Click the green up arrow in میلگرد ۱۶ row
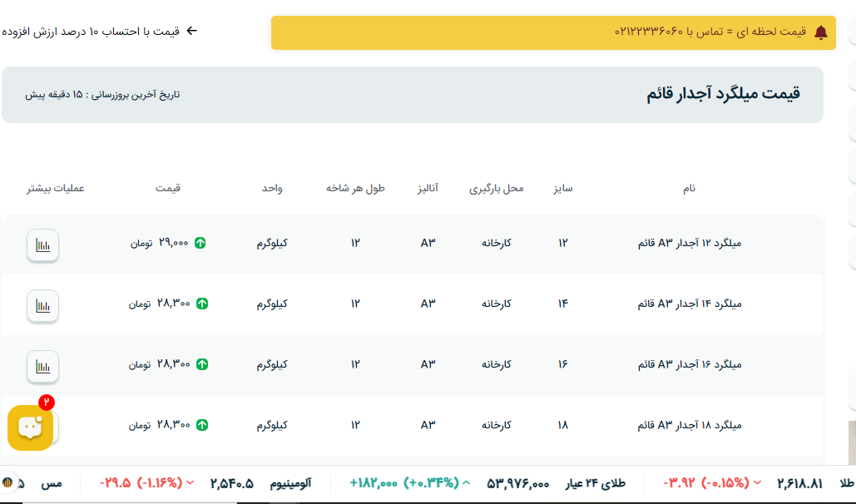The image size is (856, 504). [202, 364]
